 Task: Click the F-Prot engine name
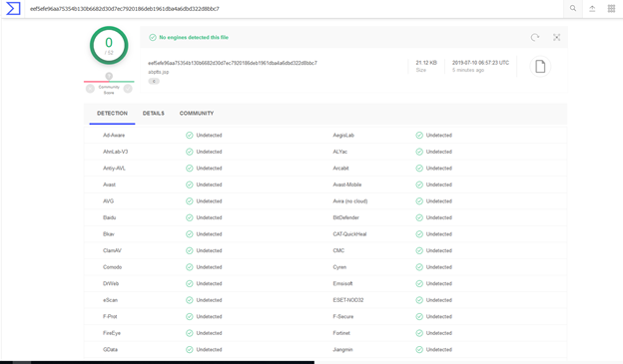[110, 316]
